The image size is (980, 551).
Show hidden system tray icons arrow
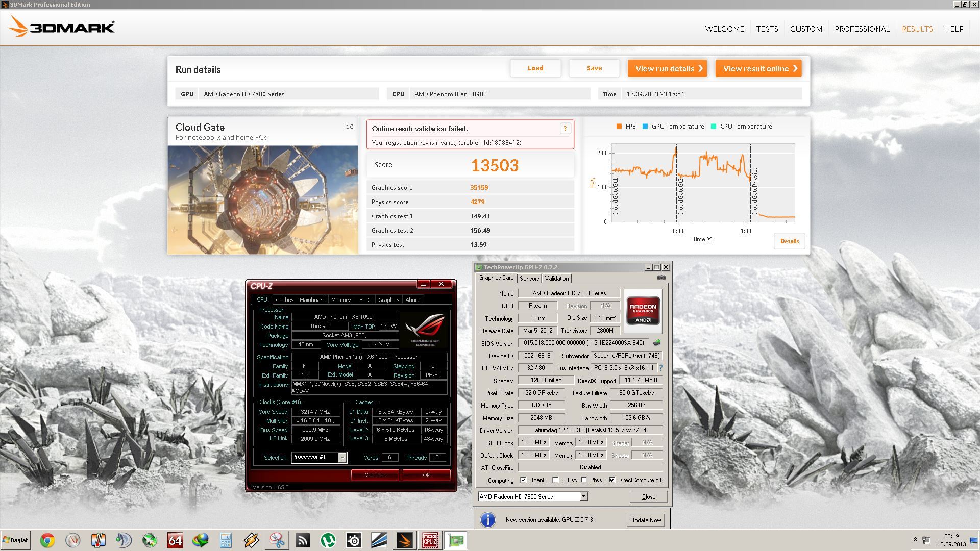[915, 540]
